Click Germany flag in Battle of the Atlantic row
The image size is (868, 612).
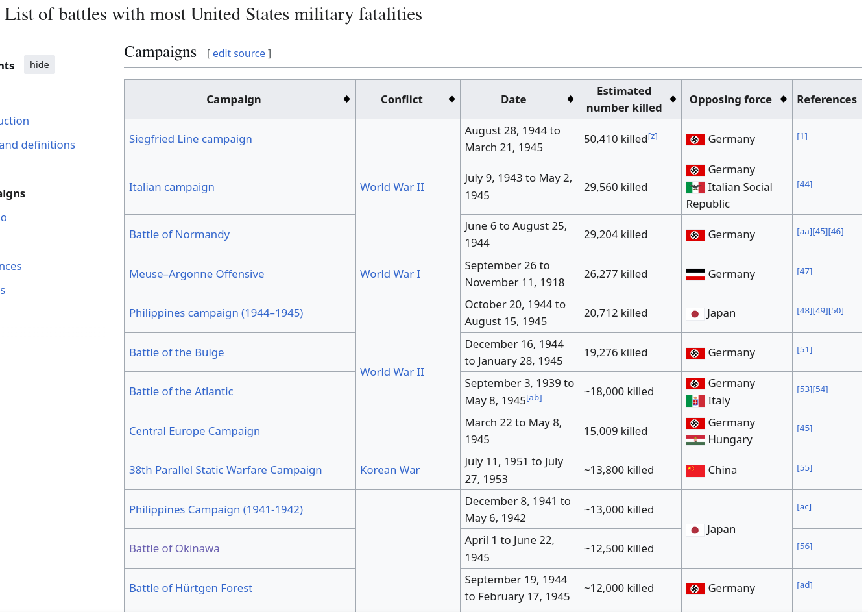(x=695, y=384)
